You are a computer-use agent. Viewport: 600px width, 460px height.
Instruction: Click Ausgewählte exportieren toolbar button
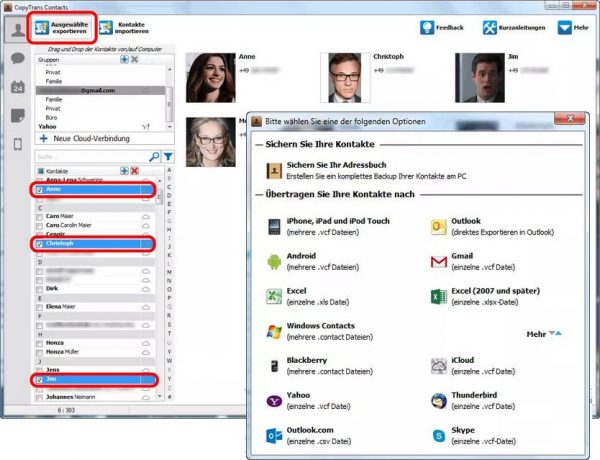pos(62,28)
